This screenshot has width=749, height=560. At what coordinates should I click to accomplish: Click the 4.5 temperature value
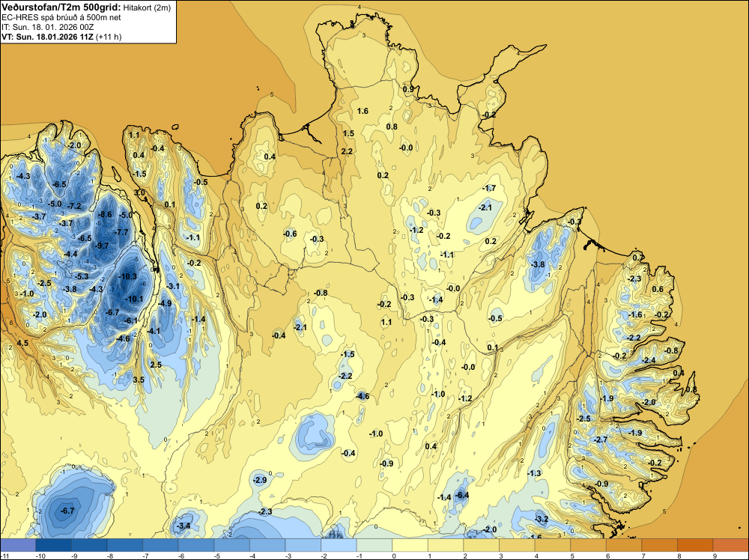pyautogui.click(x=22, y=343)
